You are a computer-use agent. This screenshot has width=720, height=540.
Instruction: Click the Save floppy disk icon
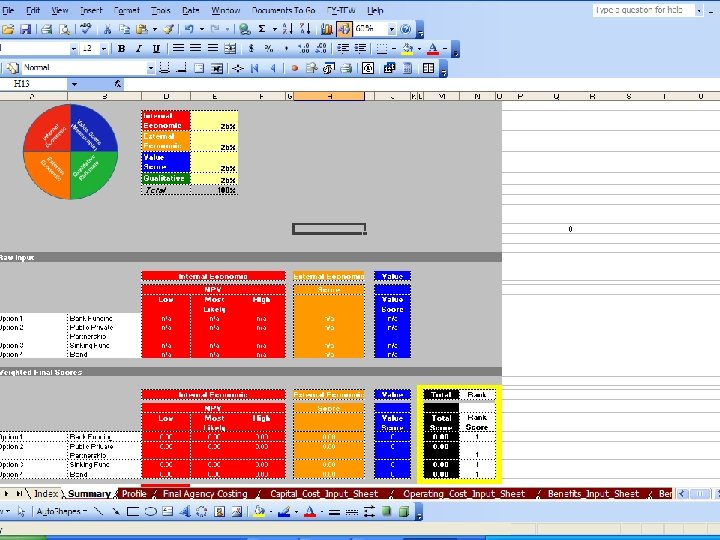coord(25,29)
